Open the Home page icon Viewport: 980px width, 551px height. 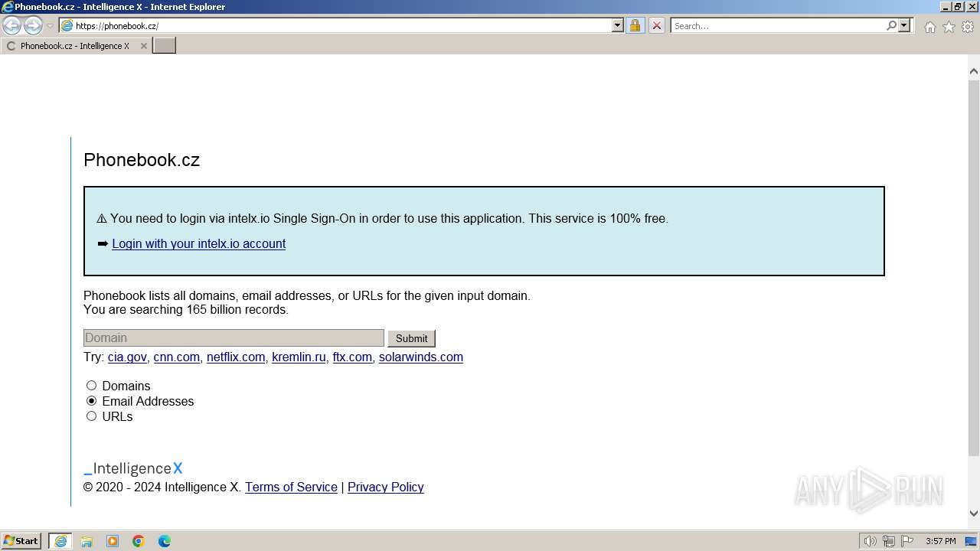[929, 27]
